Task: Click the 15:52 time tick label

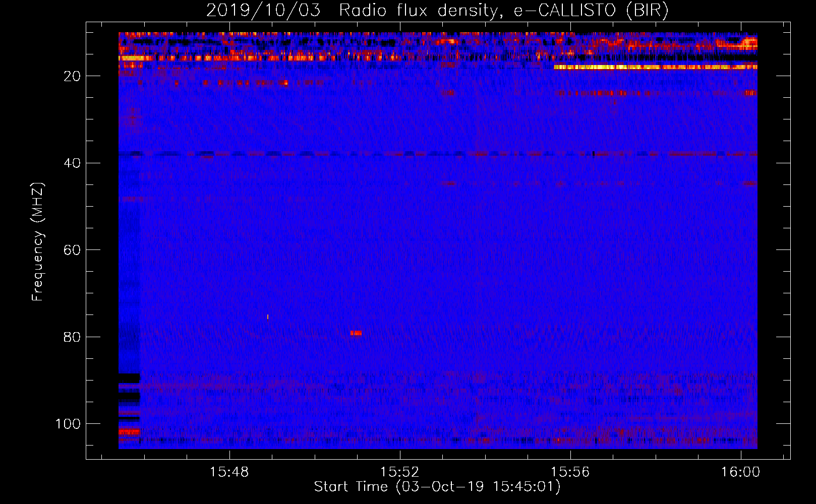Action: pos(400,472)
